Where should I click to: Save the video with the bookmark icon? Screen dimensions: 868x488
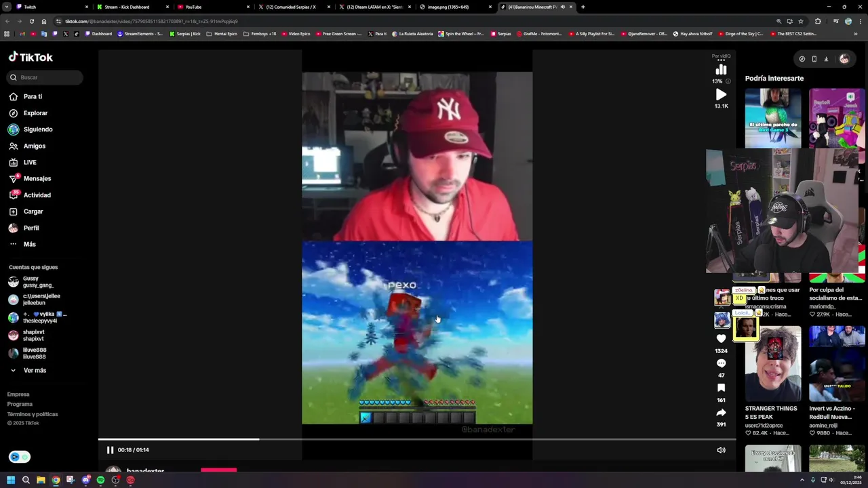coord(721,388)
